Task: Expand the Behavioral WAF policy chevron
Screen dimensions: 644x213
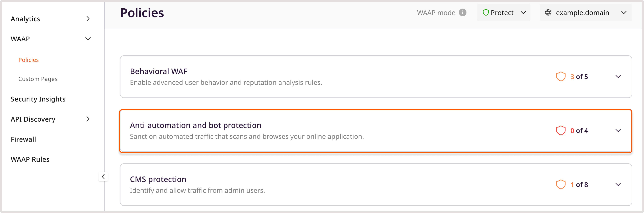Action: (618, 77)
